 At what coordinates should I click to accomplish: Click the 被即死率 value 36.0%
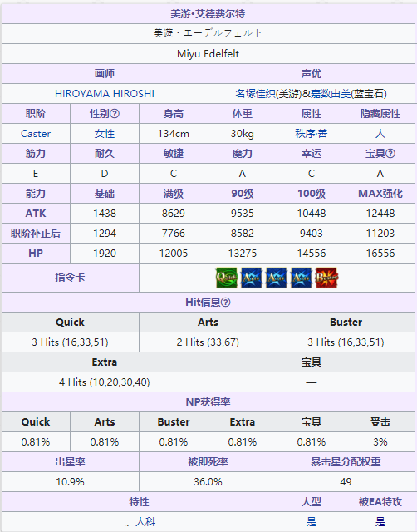(208, 482)
